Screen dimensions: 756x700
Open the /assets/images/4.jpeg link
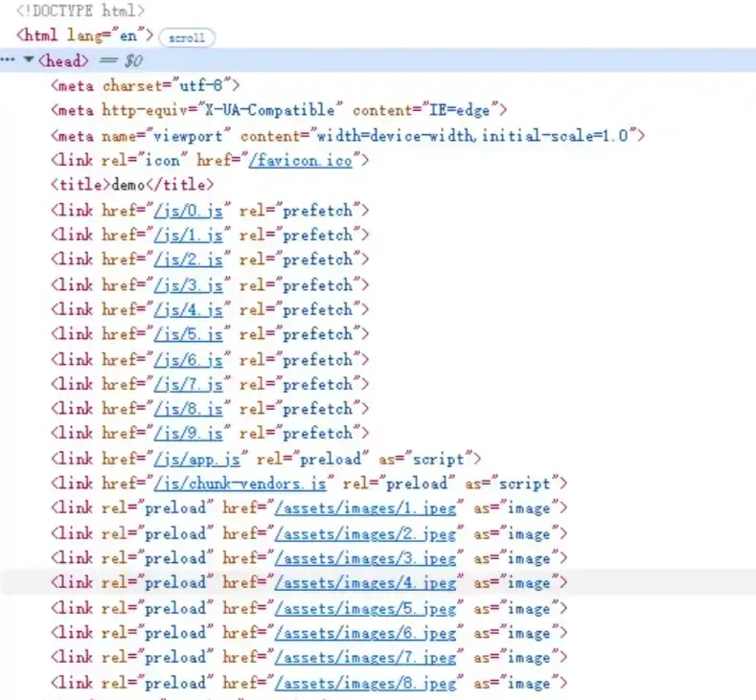click(x=365, y=583)
